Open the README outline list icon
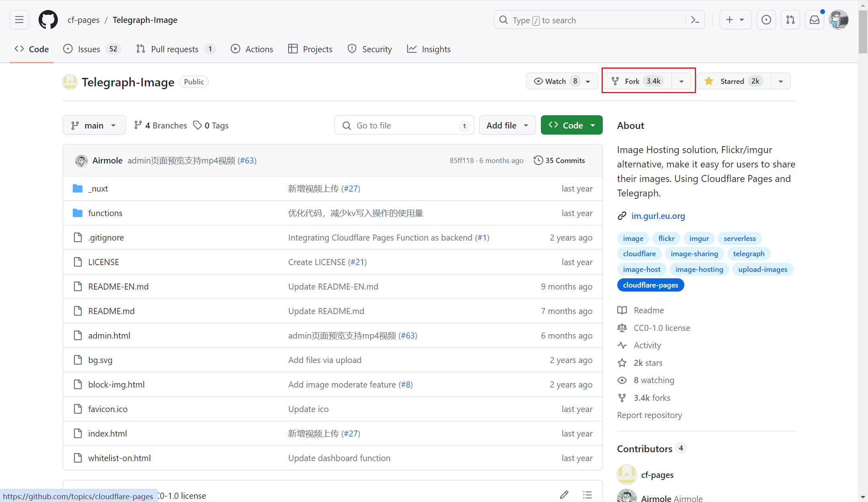This screenshot has height=502, width=868. (588, 495)
